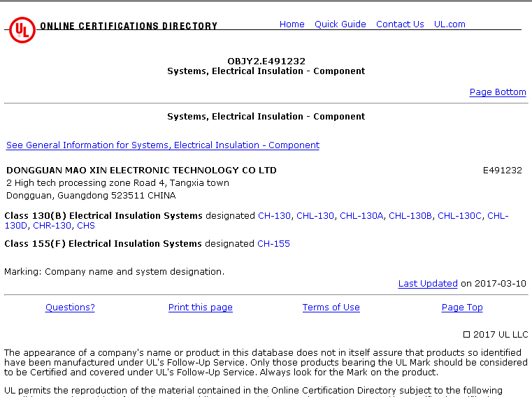Click the Last Updated link
This screenshot has height=397, width=532.
[428, 284]
